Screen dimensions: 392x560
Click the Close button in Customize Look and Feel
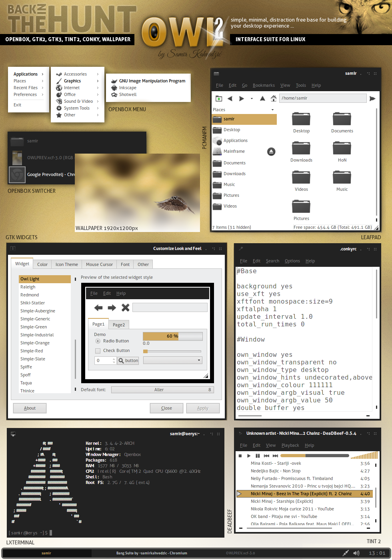[166, 408]
